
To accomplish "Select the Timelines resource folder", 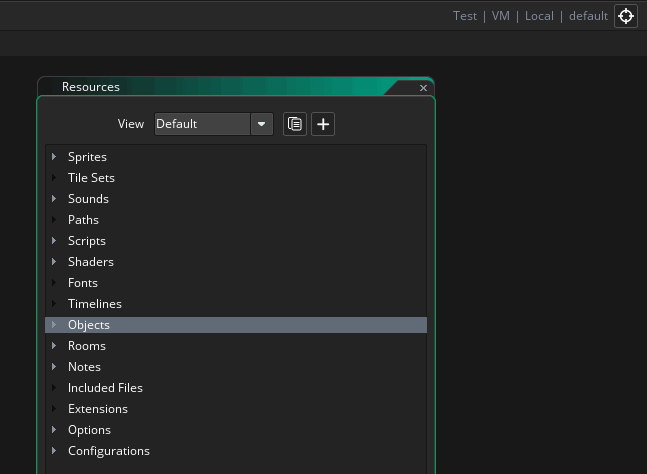I will 94,304.
